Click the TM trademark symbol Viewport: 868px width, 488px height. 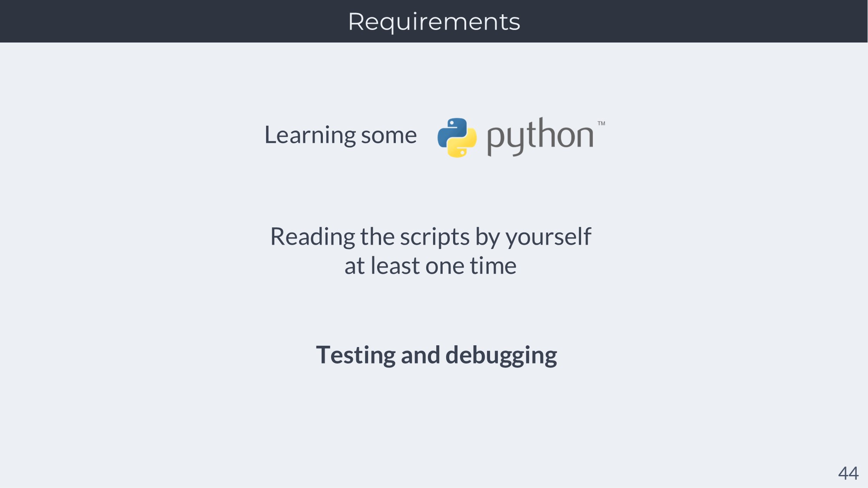tap(601, 124)
